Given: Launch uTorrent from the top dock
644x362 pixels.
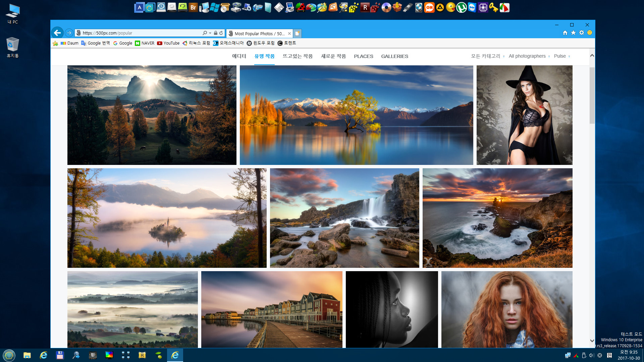Looking at the screenshot, I should (x=462, y=7).
